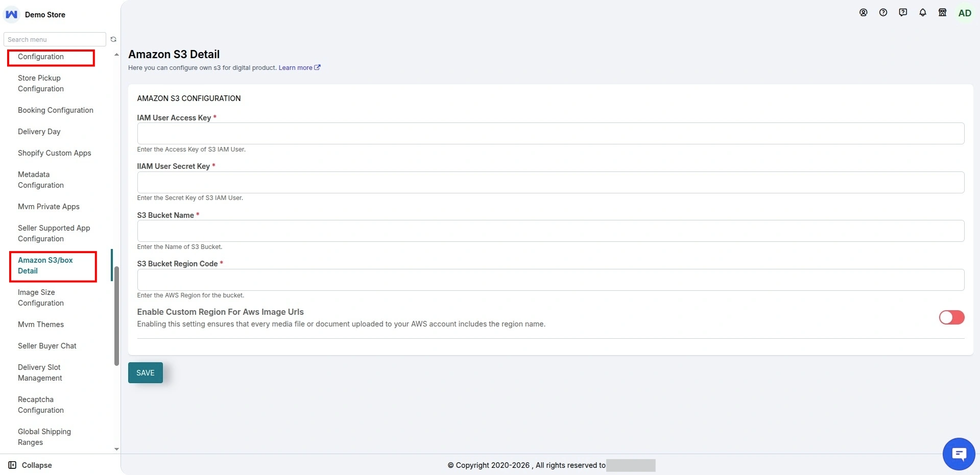980x475 pixels.
Task: Click the sidebar scrollbar thumb
Action: [x=116, y=316]
